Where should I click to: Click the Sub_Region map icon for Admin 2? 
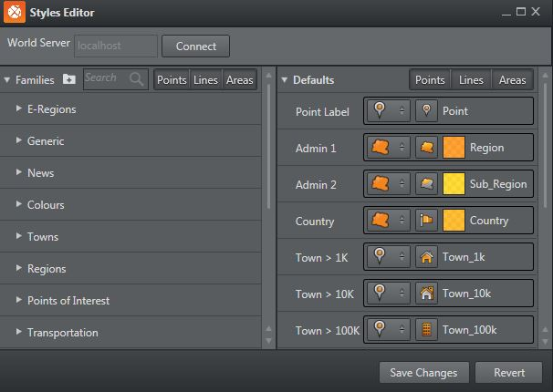[425, 184]
